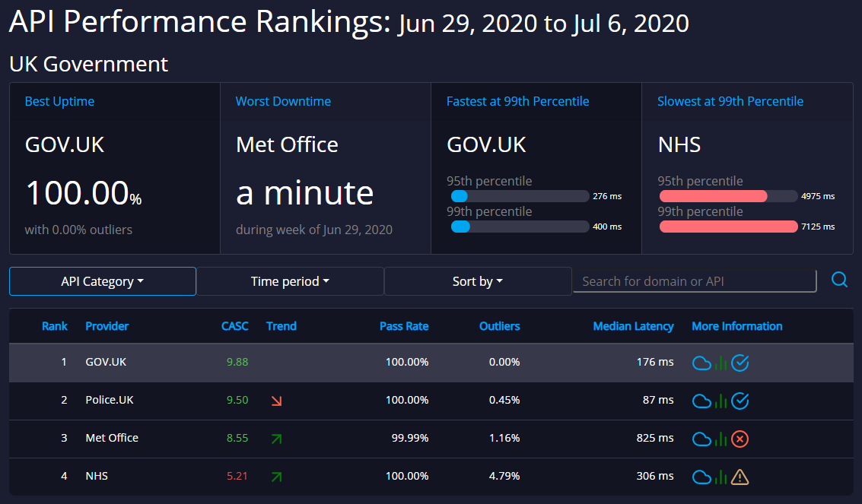Viewport: 862px width, 504px height.
Task: Click Fastest at 99th Percentile title
Action: click(517, 101)
